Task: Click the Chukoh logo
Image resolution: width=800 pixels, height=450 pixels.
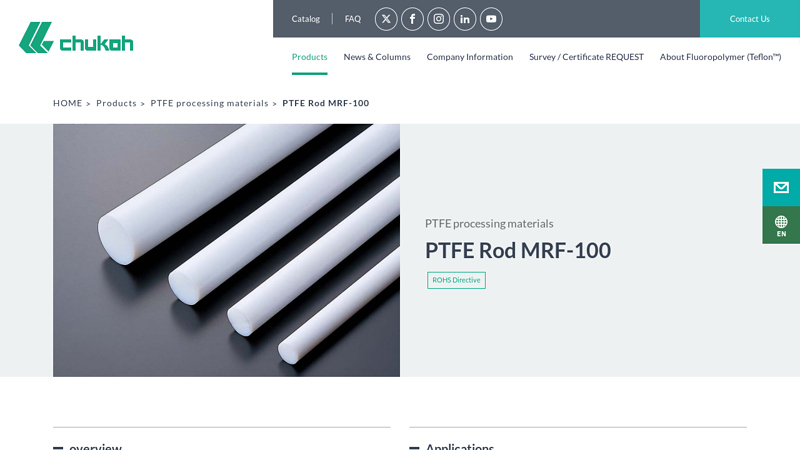Action: (x=76, y=38)
